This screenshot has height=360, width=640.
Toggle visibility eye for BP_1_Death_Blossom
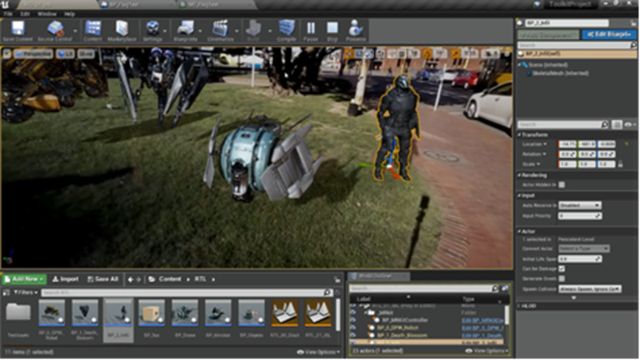353,336
